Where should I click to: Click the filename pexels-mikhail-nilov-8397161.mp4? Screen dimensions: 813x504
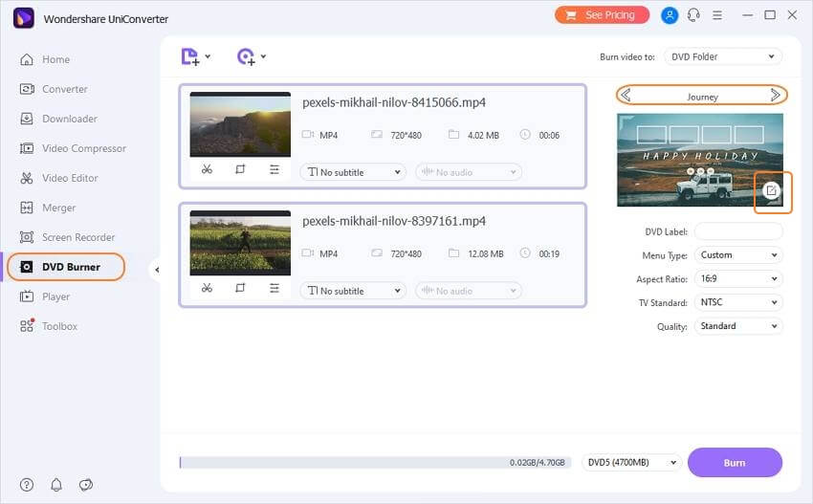click(394, 222)
